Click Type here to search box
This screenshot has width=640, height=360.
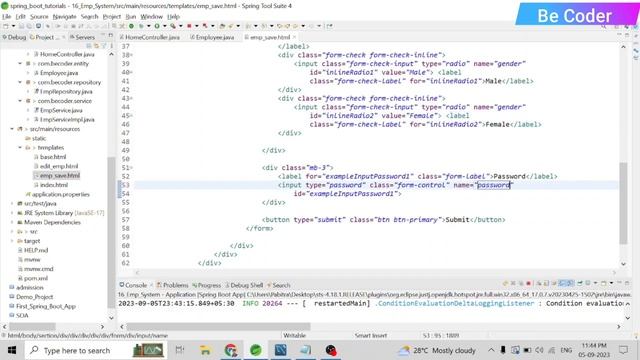pyautogui.click(x=77, y=350)
